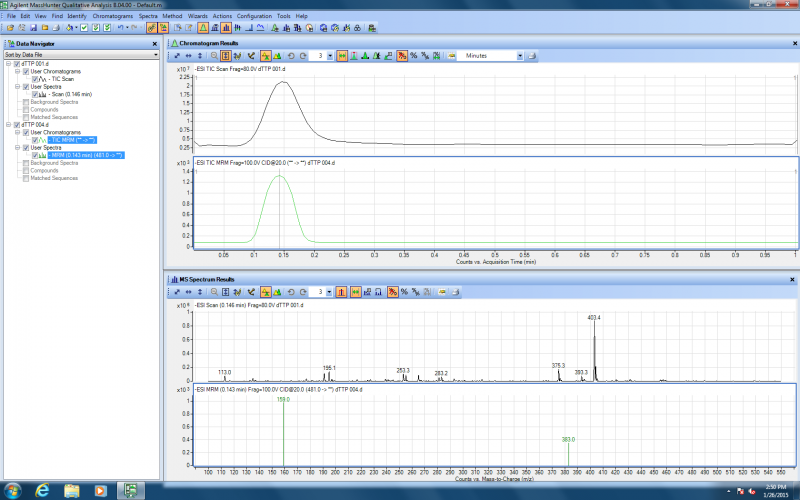Click the magnifier zoom icon in Chromatogram toolbar
The image size is (800, 500).
tap(212, 56)
